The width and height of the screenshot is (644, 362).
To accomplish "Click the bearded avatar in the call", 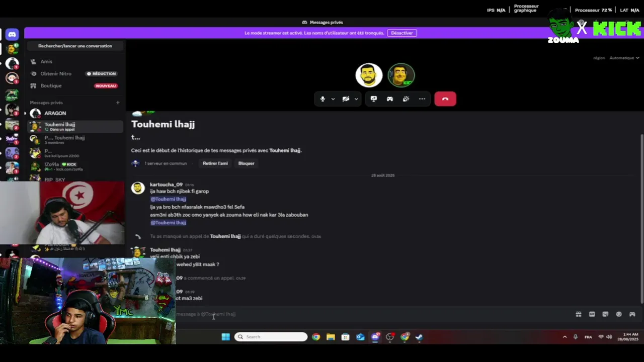I will pyautogui.click(x=369, y=75).
